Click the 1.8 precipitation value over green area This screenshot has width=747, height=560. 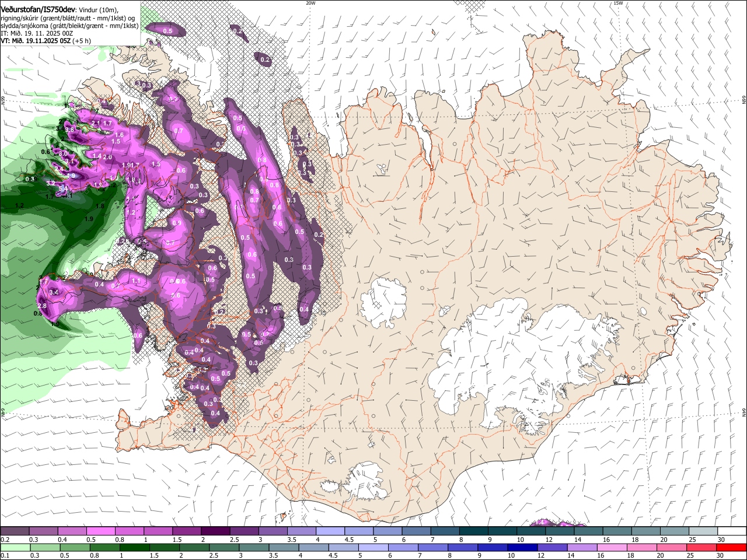click(x=100, y=206)
